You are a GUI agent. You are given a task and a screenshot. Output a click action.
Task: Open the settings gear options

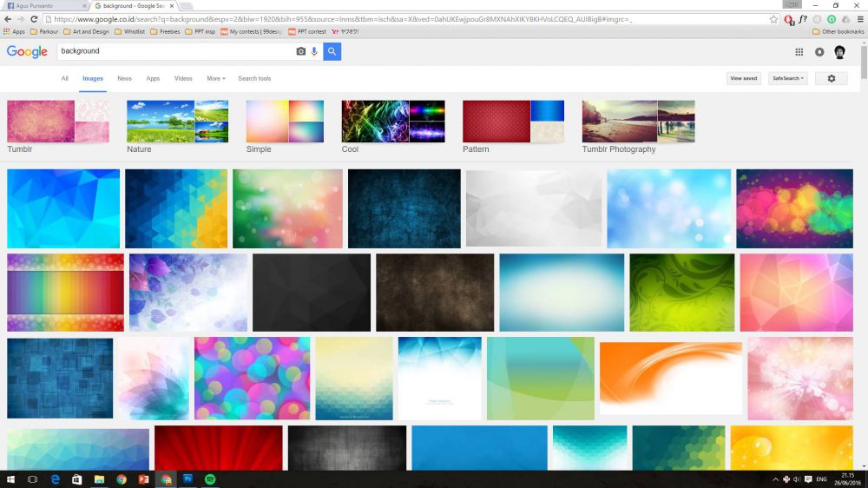[x=831, y=78]
